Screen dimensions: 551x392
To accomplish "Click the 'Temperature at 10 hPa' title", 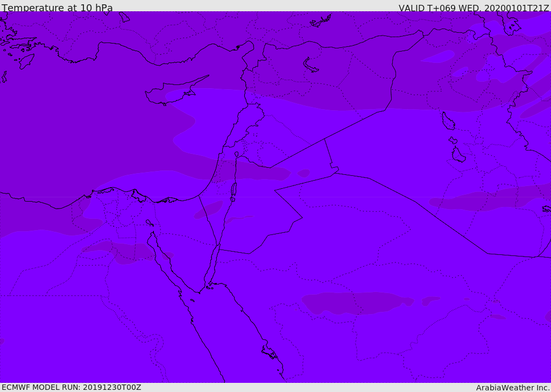I will pyautogui.click(x=57, y=8).
